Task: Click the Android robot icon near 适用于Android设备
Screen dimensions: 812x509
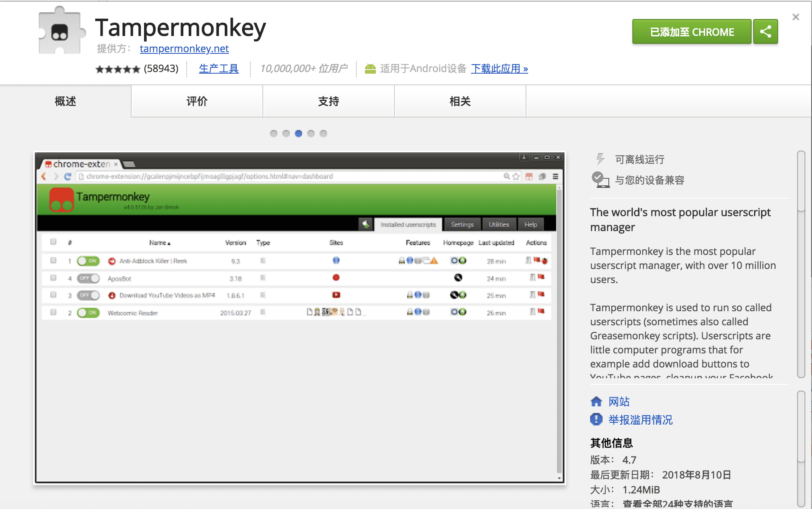Action: pyautogui.click(x=371, y=68)
